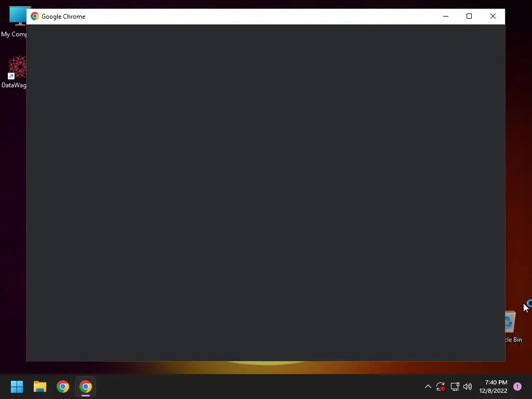Click the Google Chrome title text

coord(63,17)
